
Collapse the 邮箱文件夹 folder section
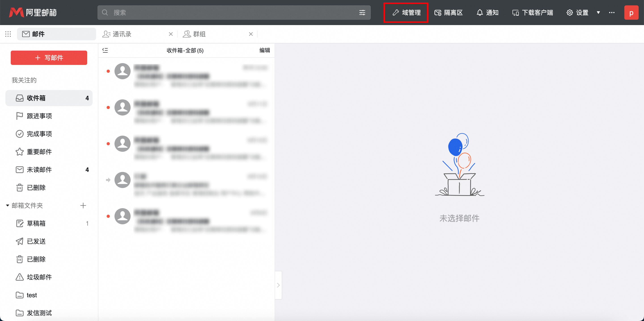click(7, 205)
